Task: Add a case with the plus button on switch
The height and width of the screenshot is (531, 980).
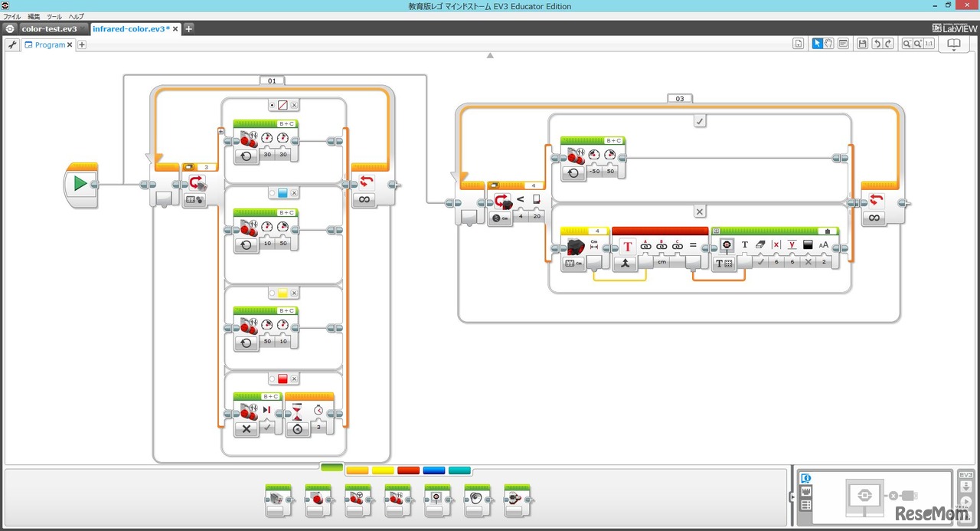Action: (x=221, y=131)
